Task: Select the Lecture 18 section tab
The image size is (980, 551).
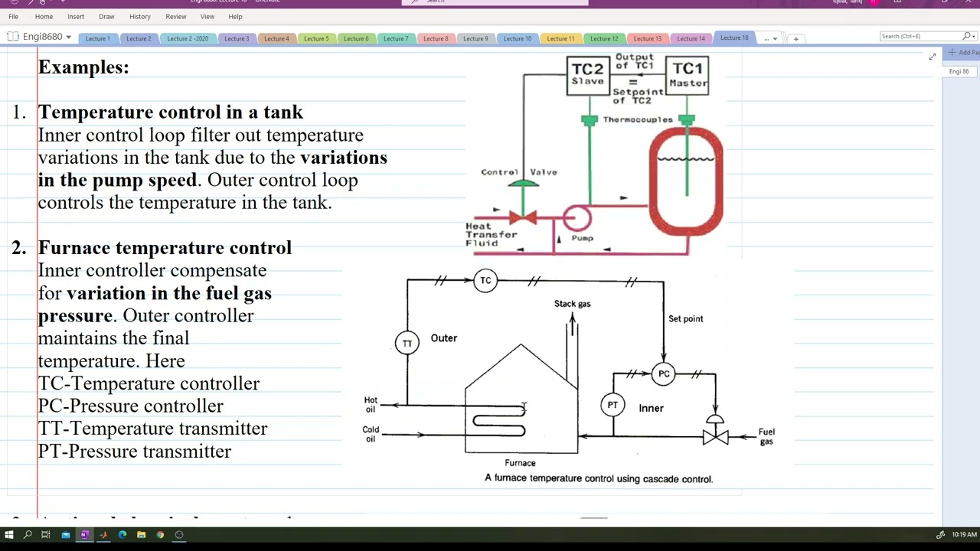Action: tap(734, 37)
